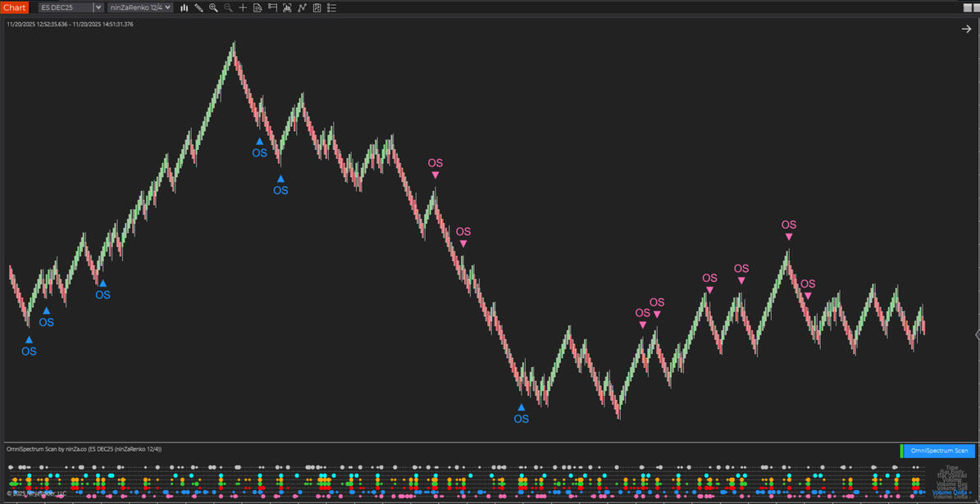
Task: Click the zoom in magnifier icon
Action: point(213,7)
